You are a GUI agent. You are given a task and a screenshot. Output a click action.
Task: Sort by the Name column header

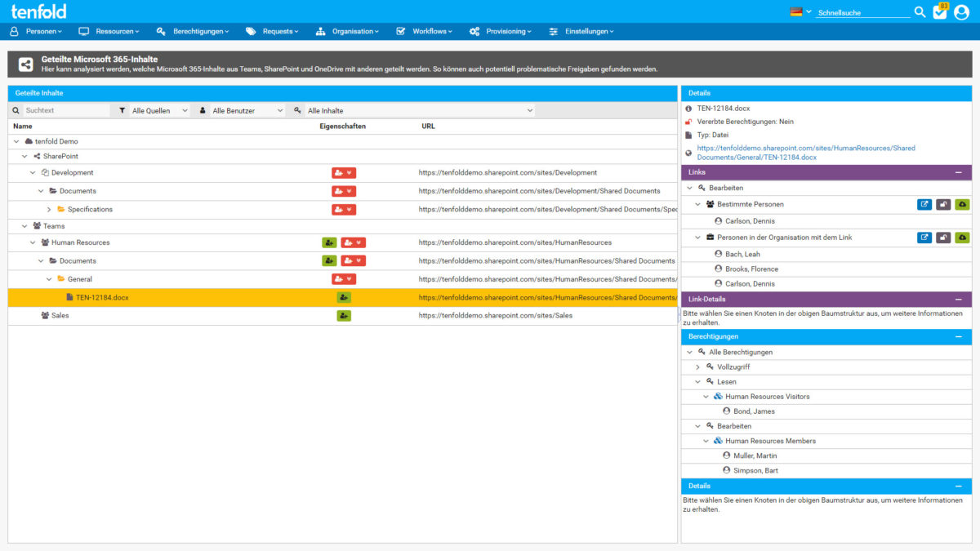coord(23,127)
